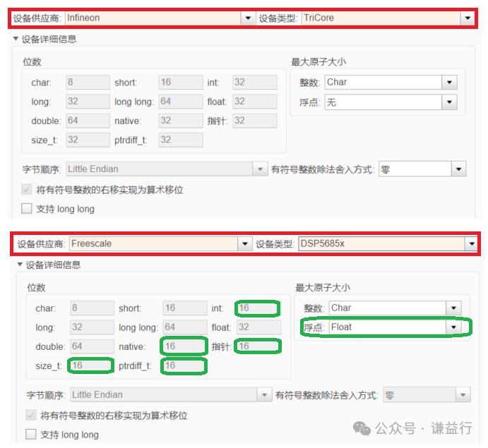
Task: Select the long bits field in Infineon panel
Action: (x=88, y=102)
